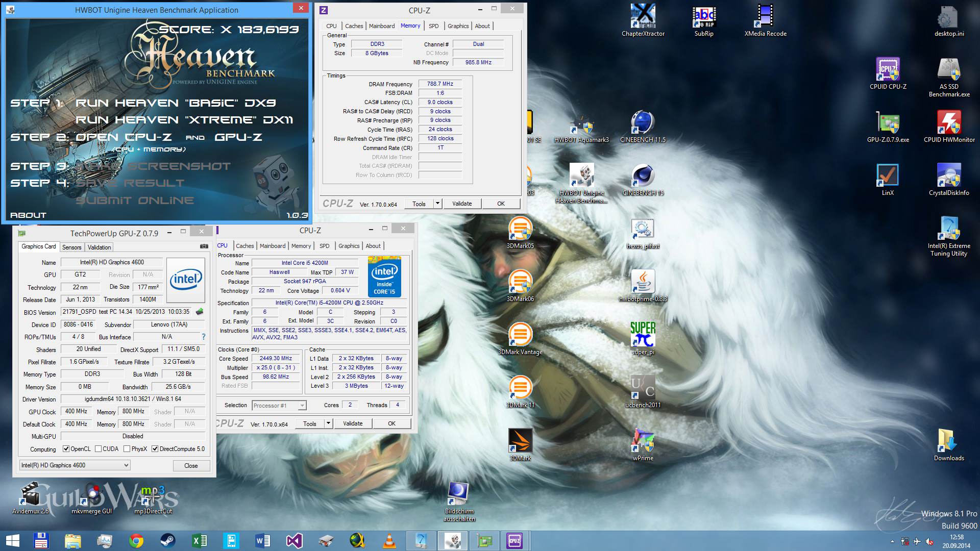
Task: Open super_pi desktop icon
Action: (643, 339)
